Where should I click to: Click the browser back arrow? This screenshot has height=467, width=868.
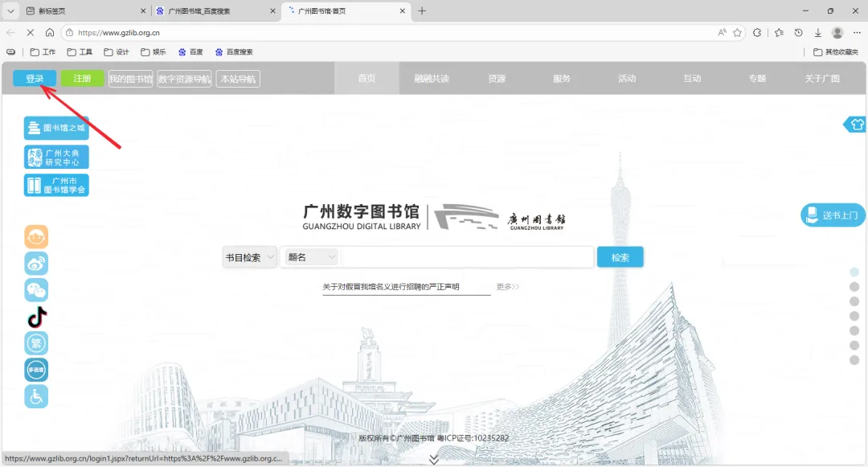pyautogui.click(x=10, y=33)
